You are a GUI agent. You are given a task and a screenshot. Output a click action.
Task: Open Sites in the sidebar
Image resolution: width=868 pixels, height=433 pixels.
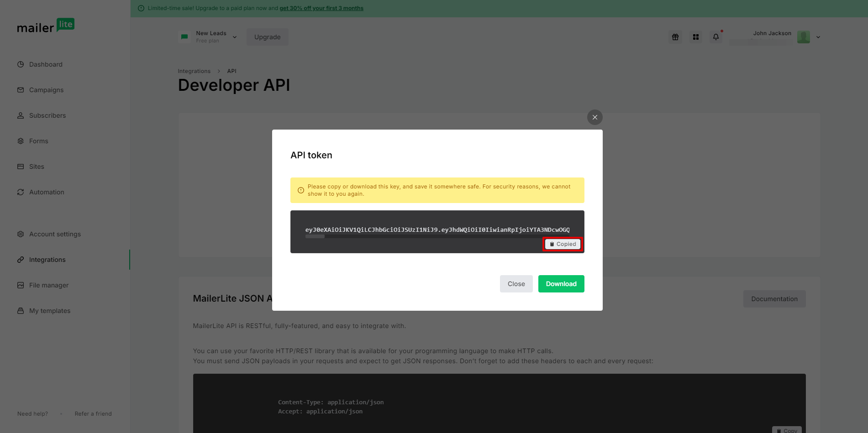pyautogui.click(x=37, y=167)
